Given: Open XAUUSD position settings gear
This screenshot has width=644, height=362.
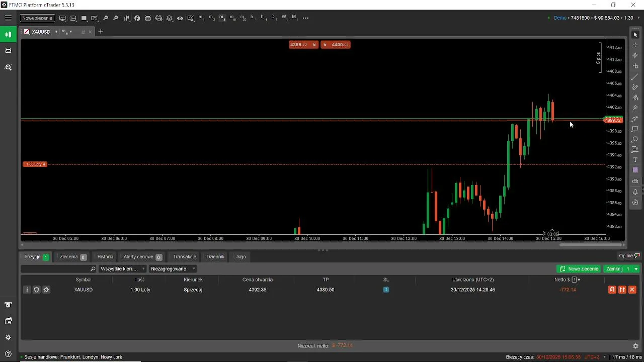Looking at the screenshot, I should click(46, 290).
